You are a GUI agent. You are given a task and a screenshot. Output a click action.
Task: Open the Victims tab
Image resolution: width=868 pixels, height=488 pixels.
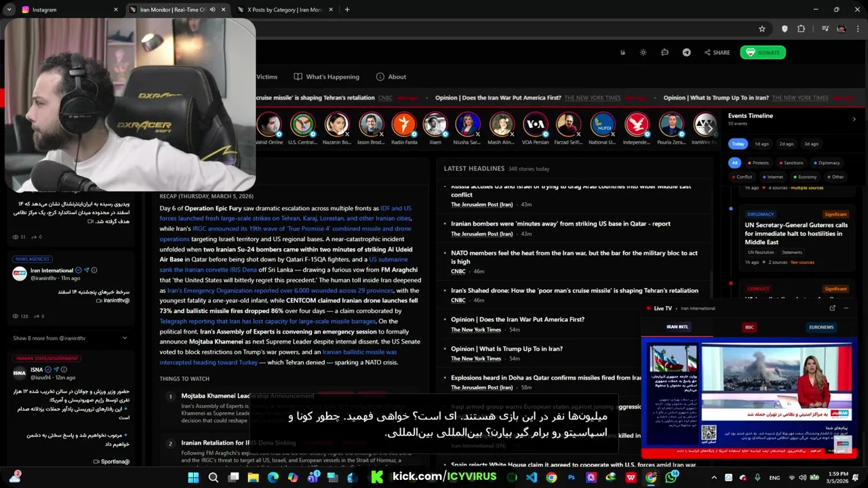[267, 77]
